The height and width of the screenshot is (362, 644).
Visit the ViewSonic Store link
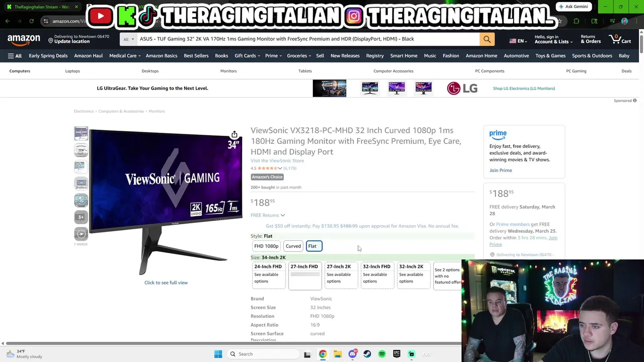click(x=277, y=160)
